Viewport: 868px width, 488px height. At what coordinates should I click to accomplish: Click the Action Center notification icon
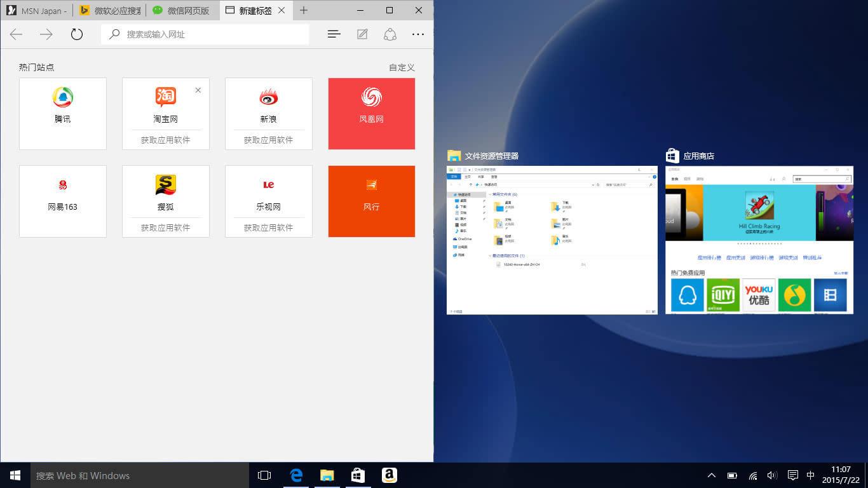(x=792, y=475)
